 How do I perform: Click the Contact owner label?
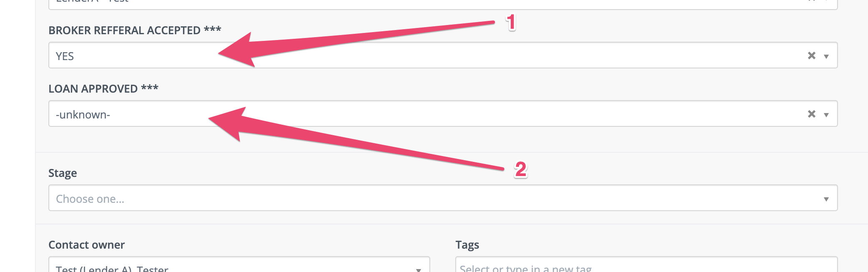86,245
